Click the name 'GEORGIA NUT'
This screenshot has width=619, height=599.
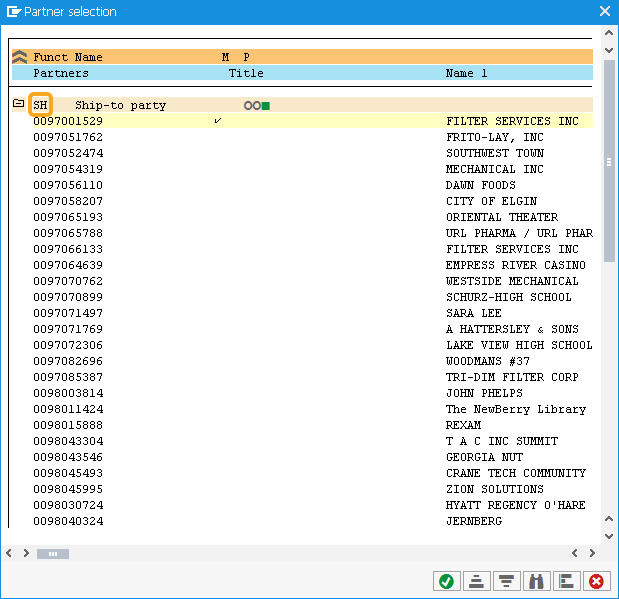(484, 457)
